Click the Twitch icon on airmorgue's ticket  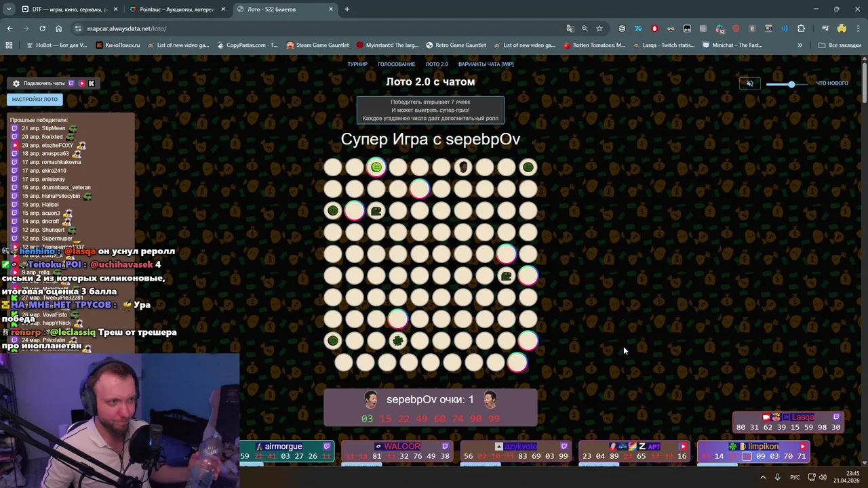coord(327,447)
